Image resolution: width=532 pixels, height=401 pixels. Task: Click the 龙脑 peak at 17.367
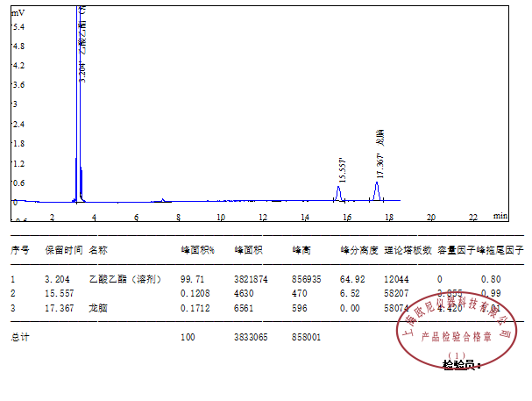coord(377,187)
